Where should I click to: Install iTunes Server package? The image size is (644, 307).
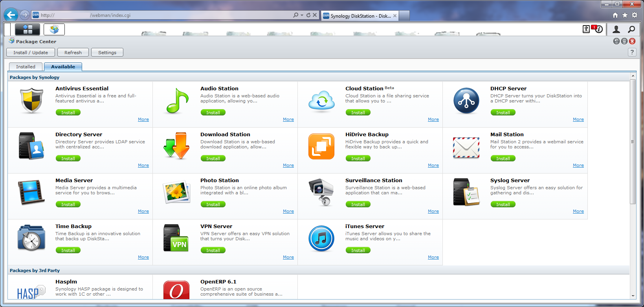click(358, 250)
